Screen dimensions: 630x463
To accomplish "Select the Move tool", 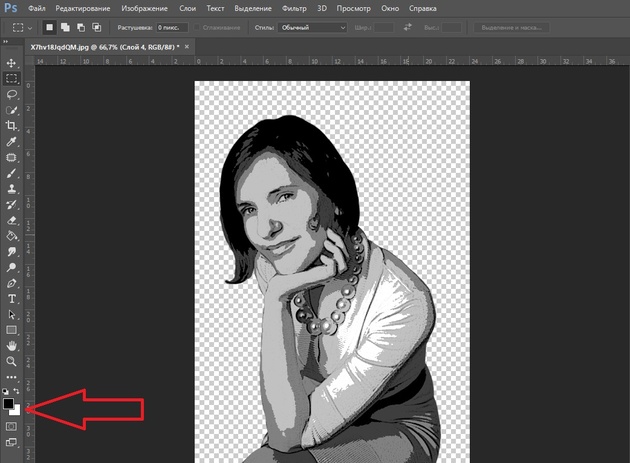I will [x=11, y=63].
